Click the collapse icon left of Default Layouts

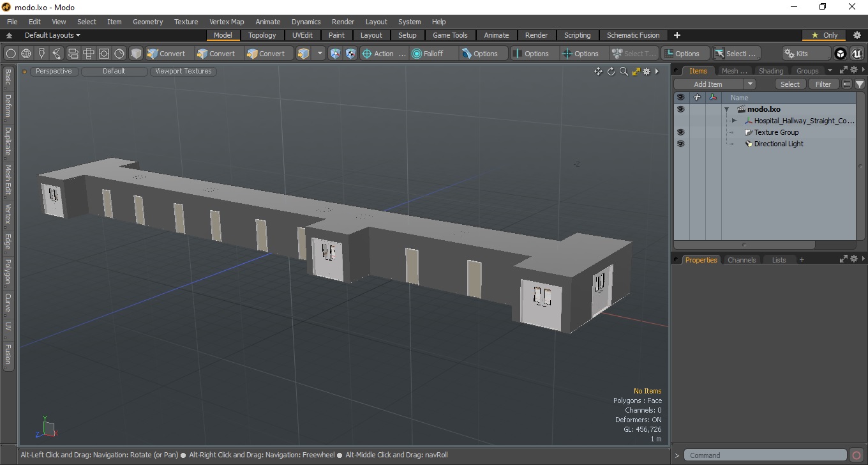pyautogui.click(x=10, y=36)
